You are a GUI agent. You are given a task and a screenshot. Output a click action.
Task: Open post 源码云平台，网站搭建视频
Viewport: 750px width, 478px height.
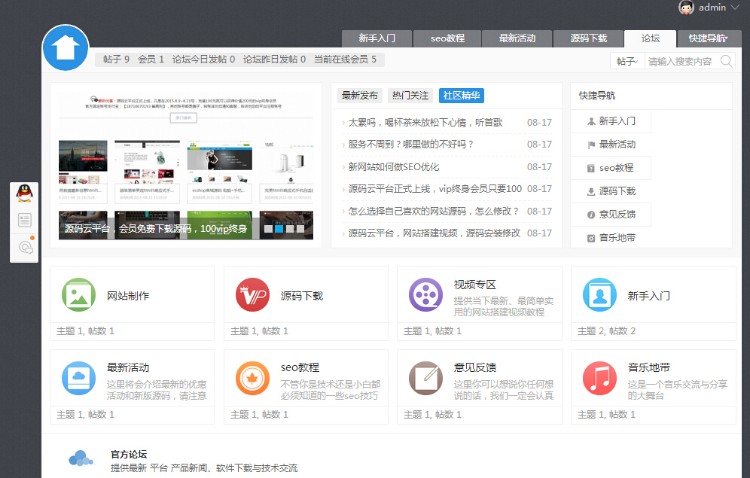434,233
